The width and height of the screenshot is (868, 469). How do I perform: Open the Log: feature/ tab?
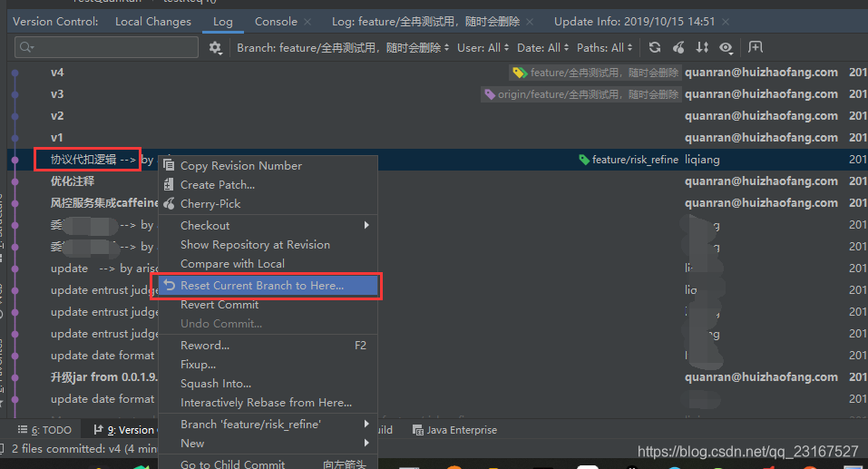tap(425, 22)
